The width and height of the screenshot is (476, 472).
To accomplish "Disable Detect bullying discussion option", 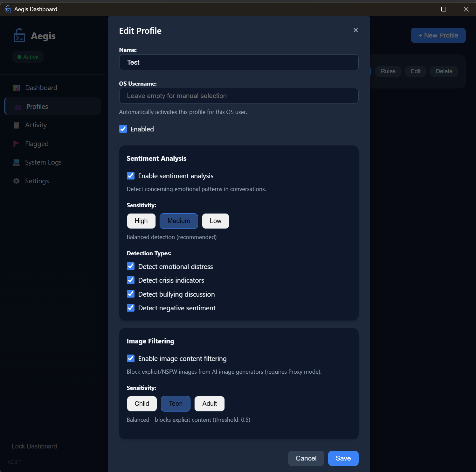I will (x=131, y=294).
